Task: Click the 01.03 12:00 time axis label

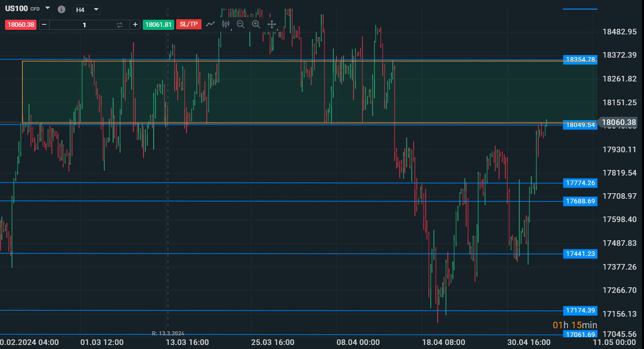Action: point(102,342)
